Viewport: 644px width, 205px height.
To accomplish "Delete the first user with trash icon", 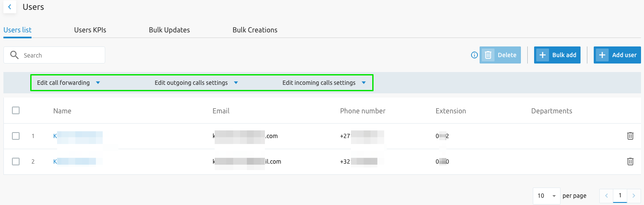I will click(x=630, y=136).
